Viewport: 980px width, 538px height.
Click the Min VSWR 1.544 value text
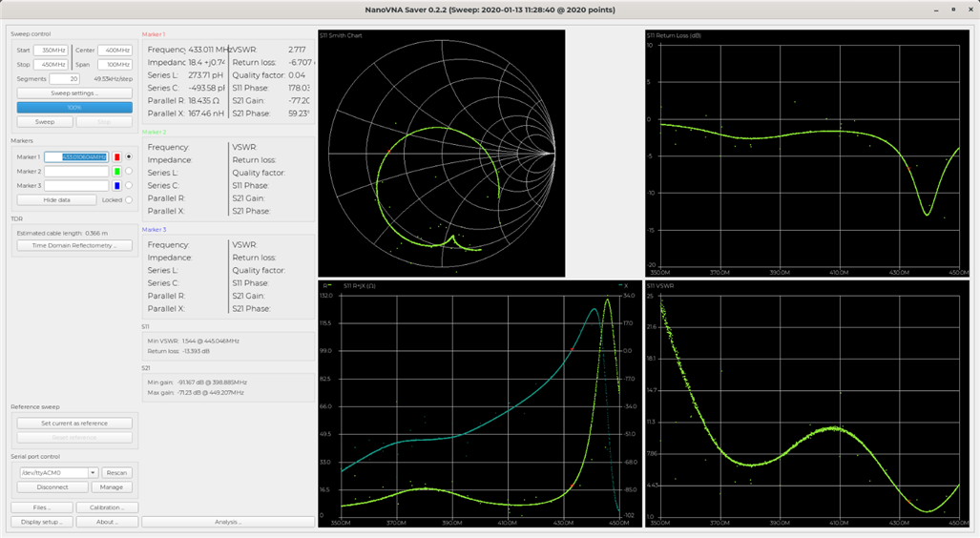[x=193, y=341]
